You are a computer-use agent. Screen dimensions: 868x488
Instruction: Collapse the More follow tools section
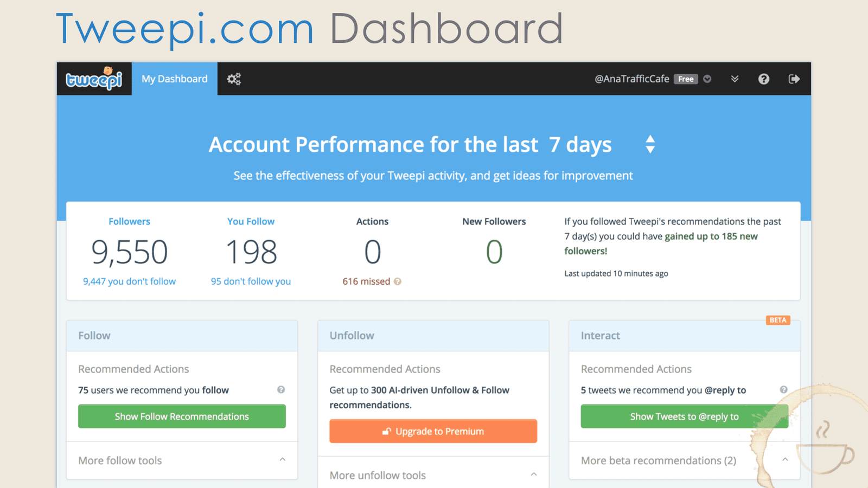point(283,459)
